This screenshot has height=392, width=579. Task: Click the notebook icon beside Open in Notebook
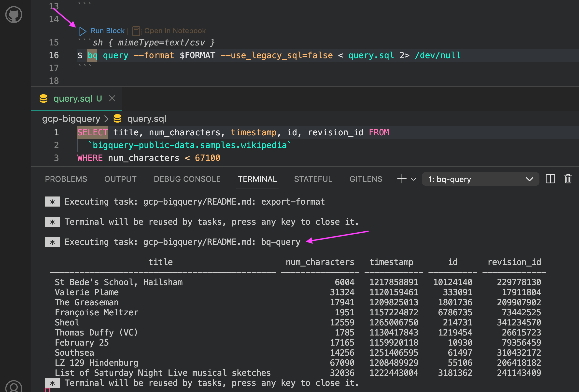pyautogui.click(x=136, y=31)
